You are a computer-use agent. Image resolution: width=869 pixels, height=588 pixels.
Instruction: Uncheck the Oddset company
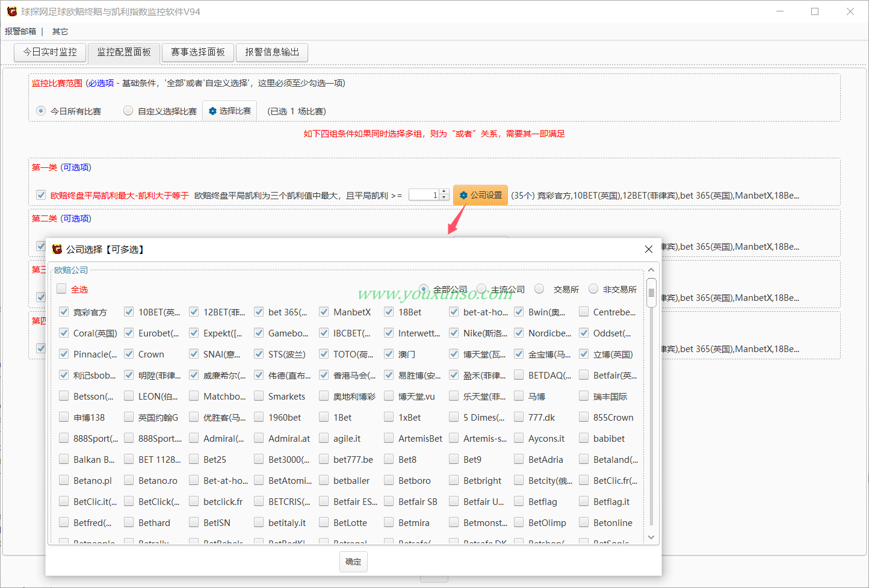point(584,333)
